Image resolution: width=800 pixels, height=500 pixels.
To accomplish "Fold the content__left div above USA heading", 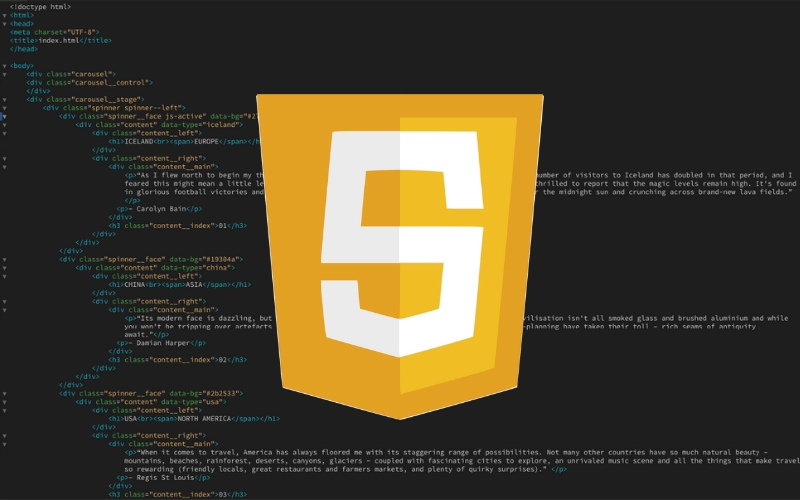I will click(5, 410).
